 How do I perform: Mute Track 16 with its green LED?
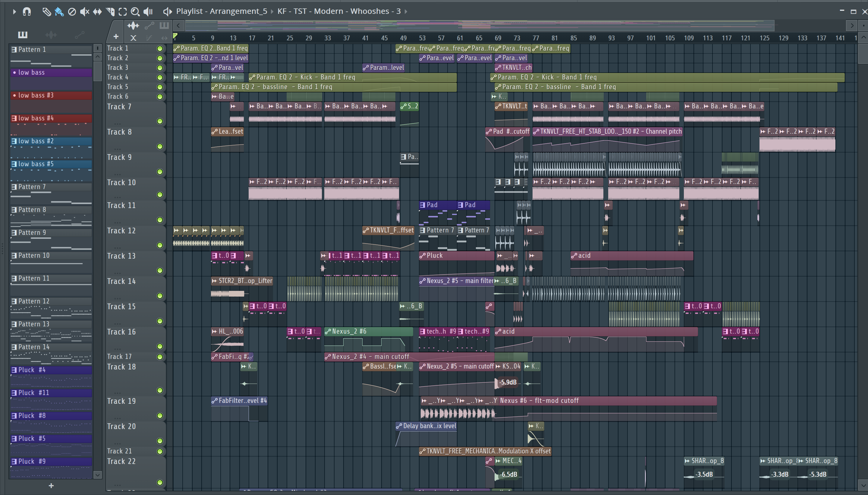(x=159, y=346)
